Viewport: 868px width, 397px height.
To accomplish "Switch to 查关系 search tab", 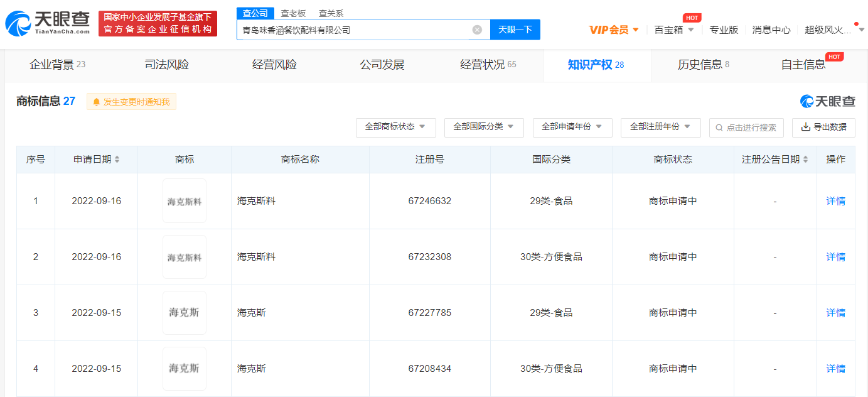I will 331,13.
